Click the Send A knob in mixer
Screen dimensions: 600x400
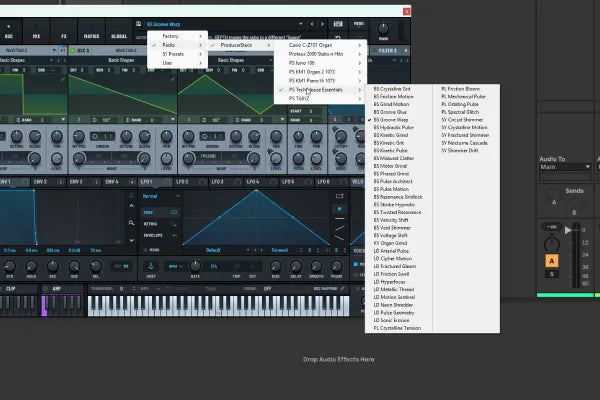pyautogui.click(x=553, y=195)
